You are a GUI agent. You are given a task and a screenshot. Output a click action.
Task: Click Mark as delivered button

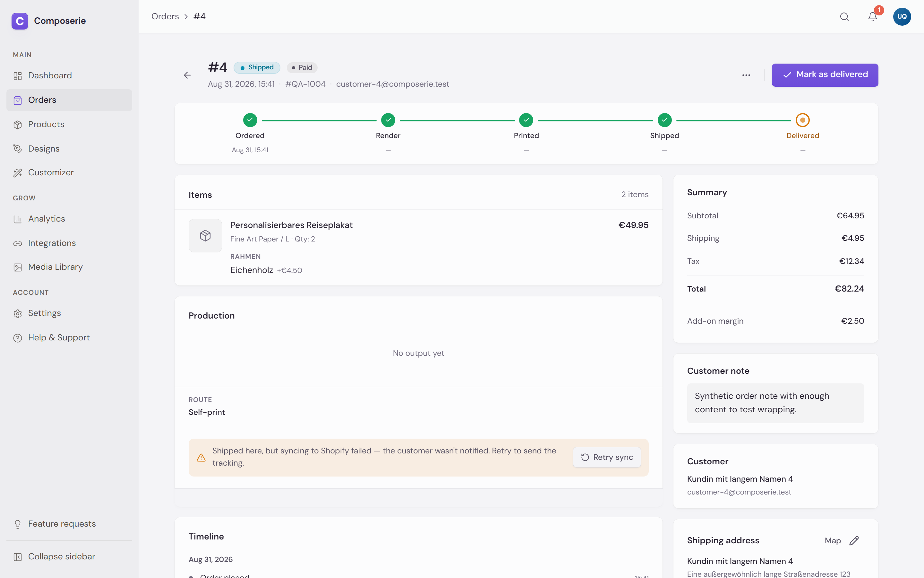(x=825, y=75)
